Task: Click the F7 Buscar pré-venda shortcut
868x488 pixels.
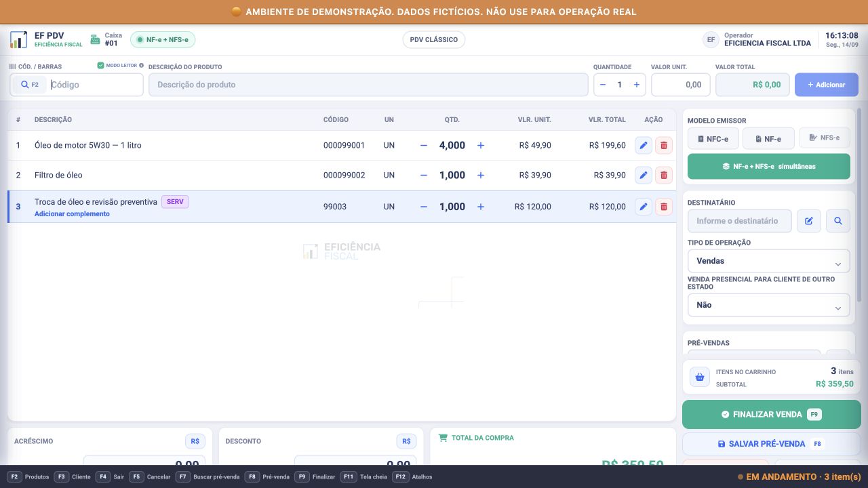Action: click(208, 476)
